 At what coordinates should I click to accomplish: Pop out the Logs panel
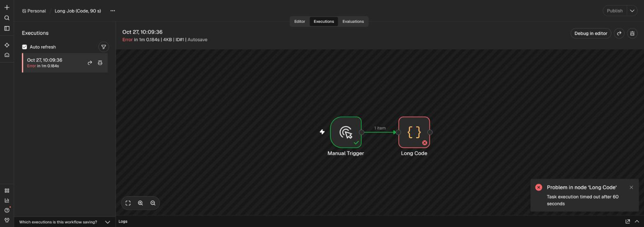627,221
